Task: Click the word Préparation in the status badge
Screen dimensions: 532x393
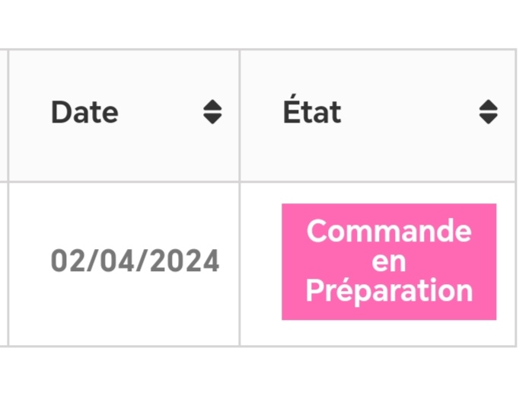Action: 389,291
